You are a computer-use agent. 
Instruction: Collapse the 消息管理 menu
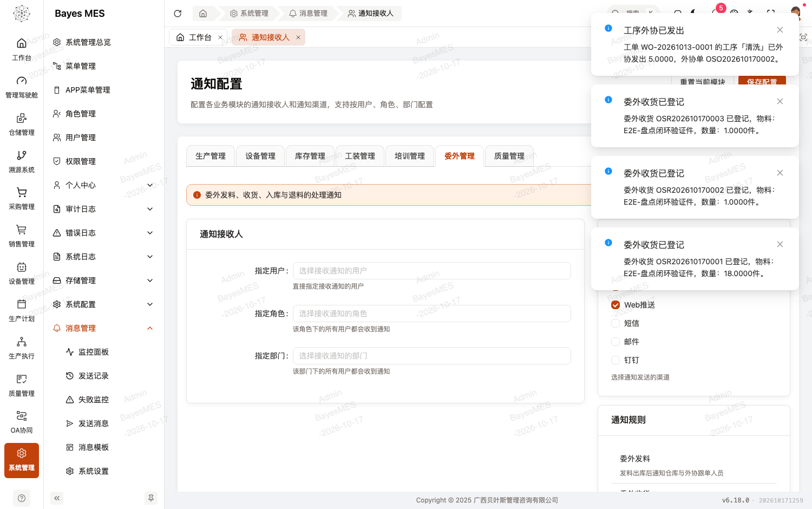(103, 328)
